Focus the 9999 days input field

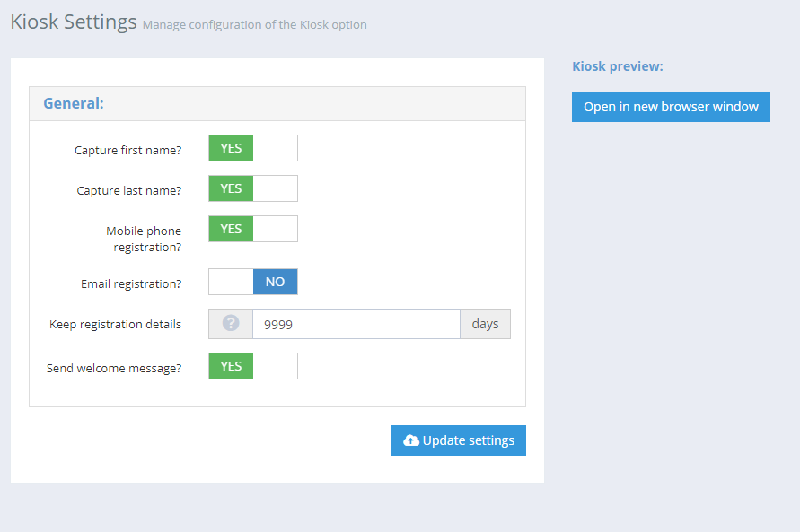[x=356, y=324]
